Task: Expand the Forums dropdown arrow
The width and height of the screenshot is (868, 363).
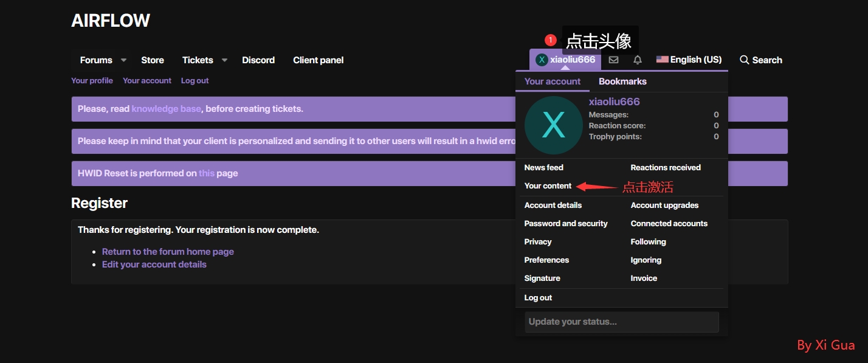Action: [123, 60]
